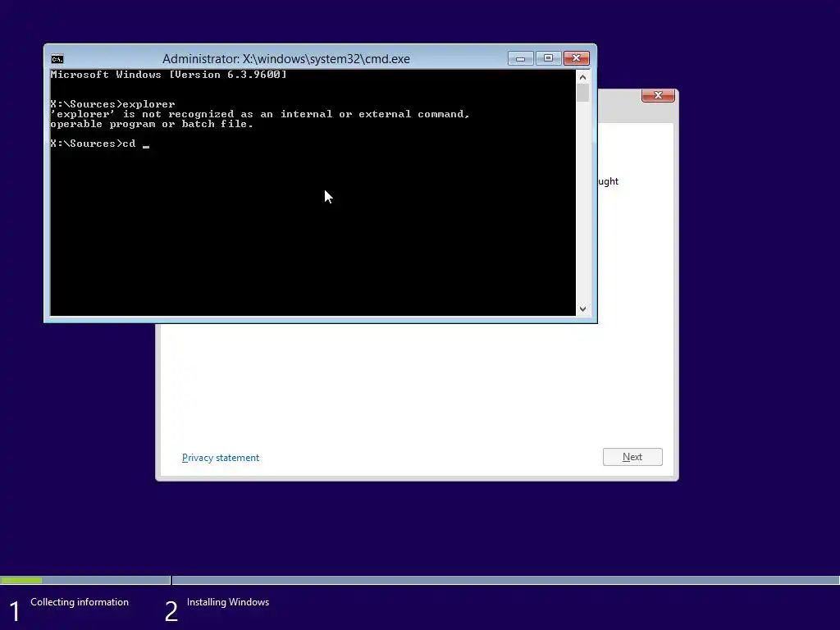
Task: Click Next in the Windows Setup window
Action: pyautogui.click(x=632, y=457)
